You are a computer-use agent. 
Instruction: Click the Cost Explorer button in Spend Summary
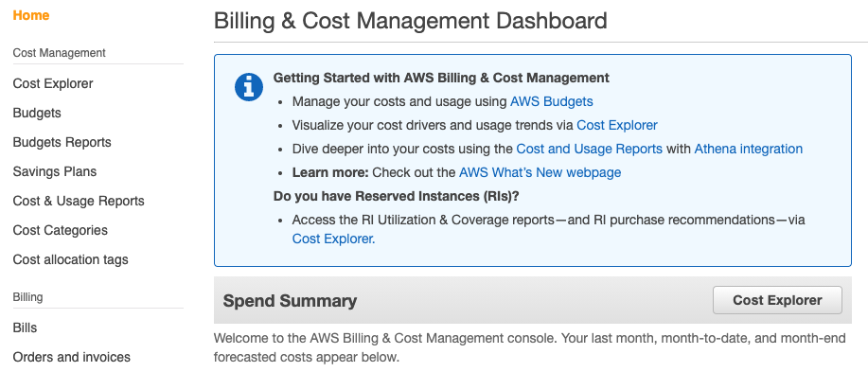pos(777,301)
